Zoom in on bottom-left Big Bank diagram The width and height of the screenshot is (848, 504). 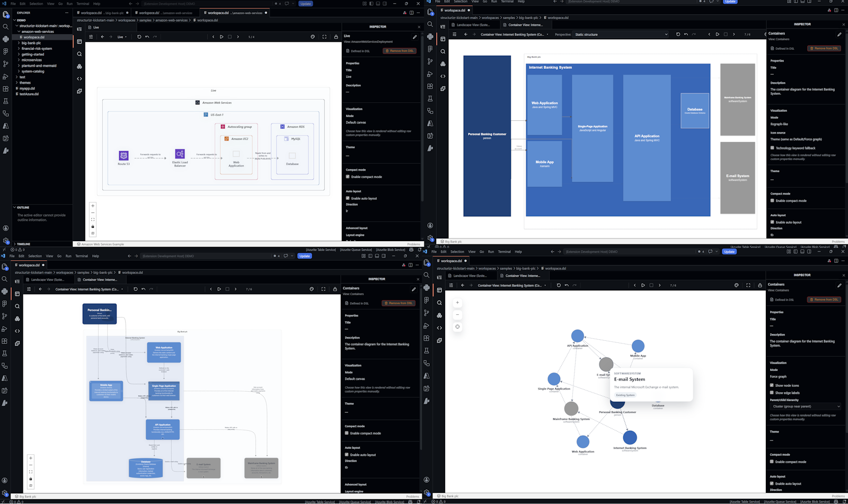[x=31, y=458]
